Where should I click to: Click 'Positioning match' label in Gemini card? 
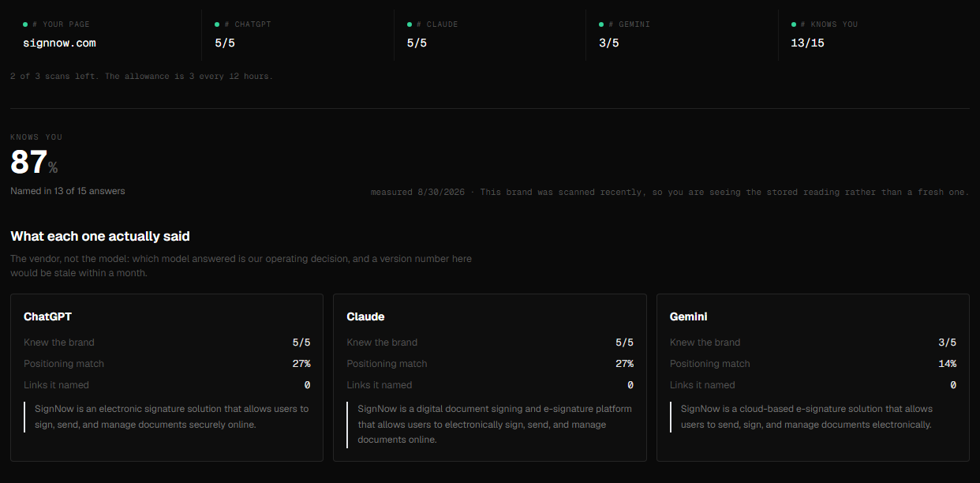pyautogui.click(x=710, y=364)
